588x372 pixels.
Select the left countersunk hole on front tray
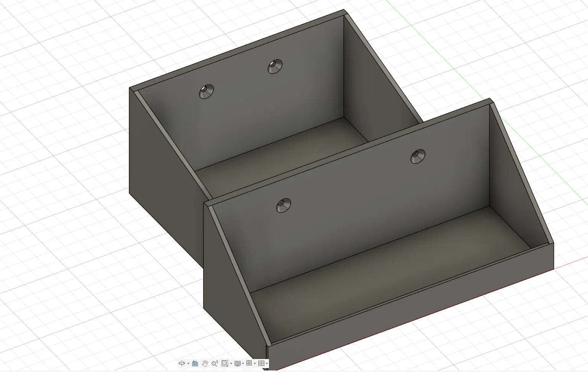(x=283, y=205)
